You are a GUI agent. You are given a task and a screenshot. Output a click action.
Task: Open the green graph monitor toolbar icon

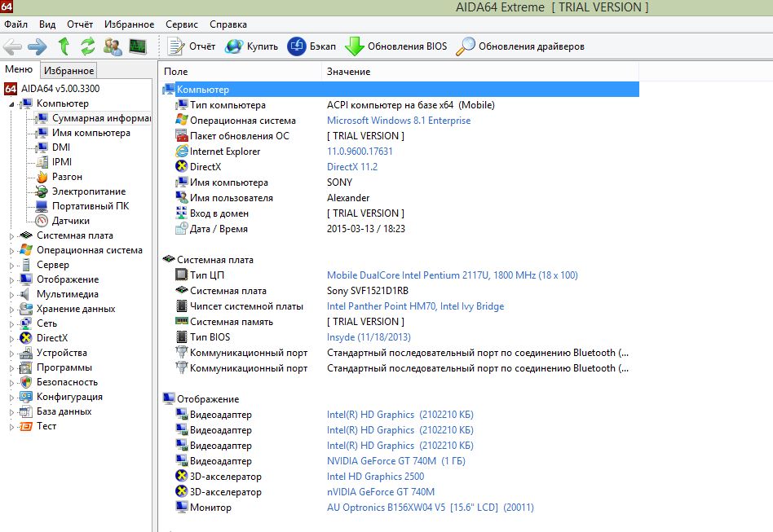coord(138,46)
